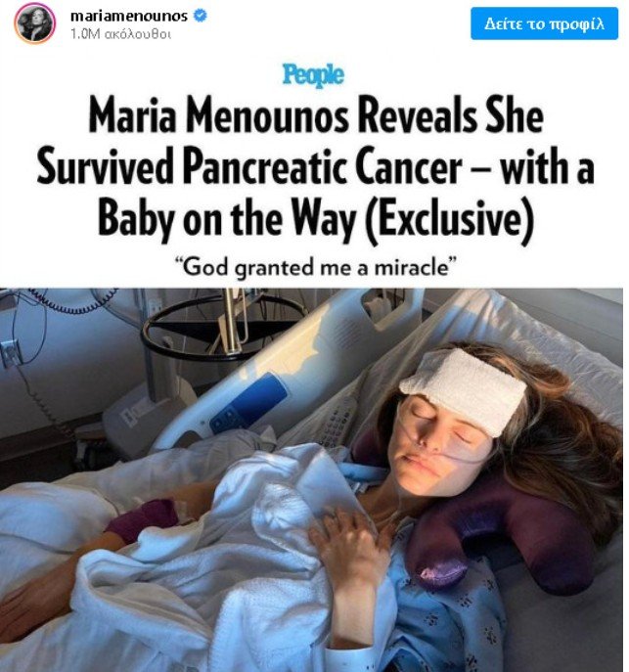Click the blue verified badge
Viewport: 629px width, 672px height.
(201, 16)
